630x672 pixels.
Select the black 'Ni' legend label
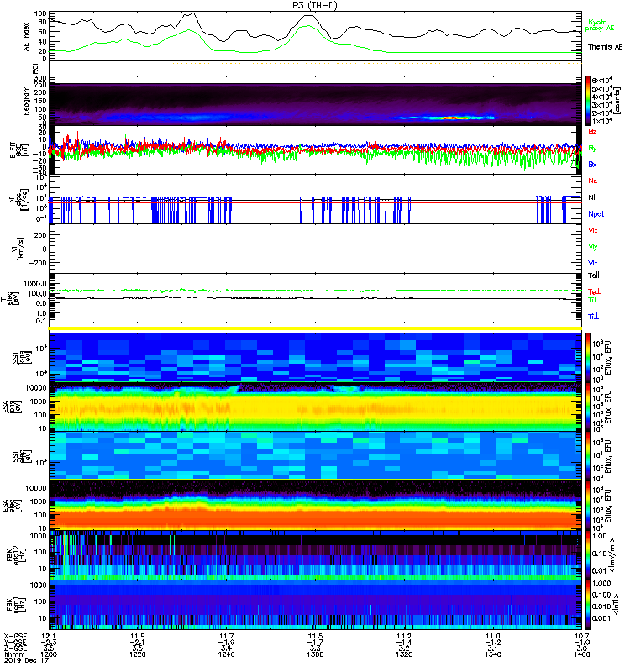591,197
